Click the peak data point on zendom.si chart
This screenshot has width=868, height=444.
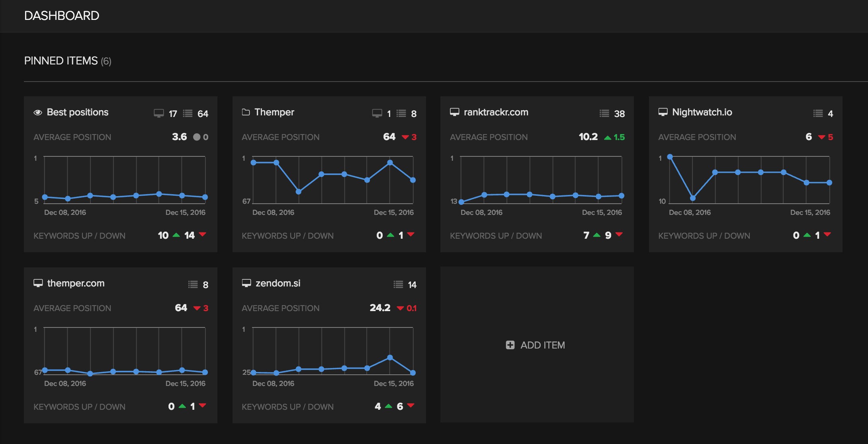tap(390, 357)
